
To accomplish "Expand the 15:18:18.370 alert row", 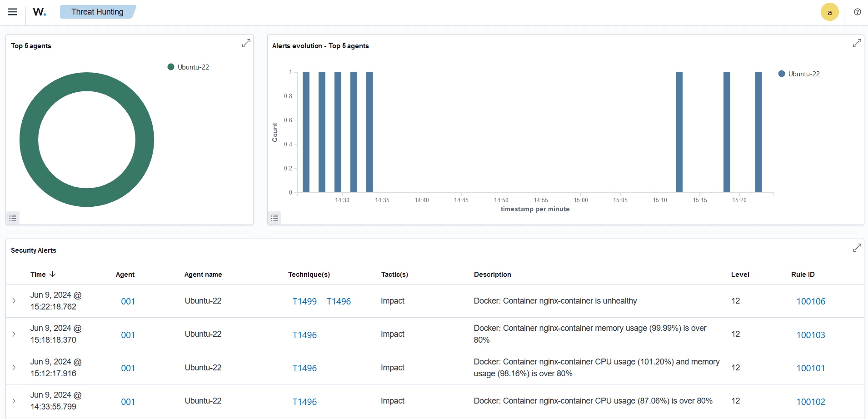I will click(x=14, y=334).
